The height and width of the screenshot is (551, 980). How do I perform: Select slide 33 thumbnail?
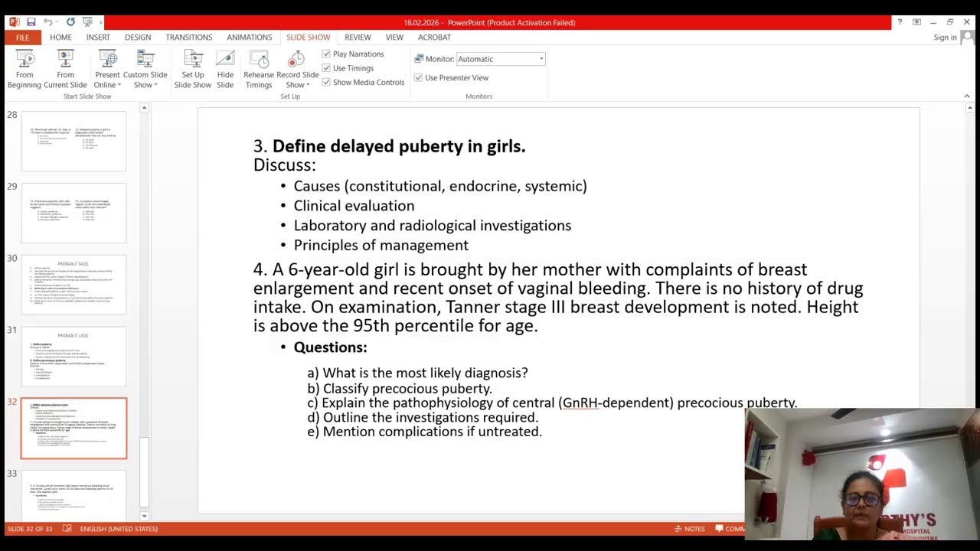click(73, 495)
